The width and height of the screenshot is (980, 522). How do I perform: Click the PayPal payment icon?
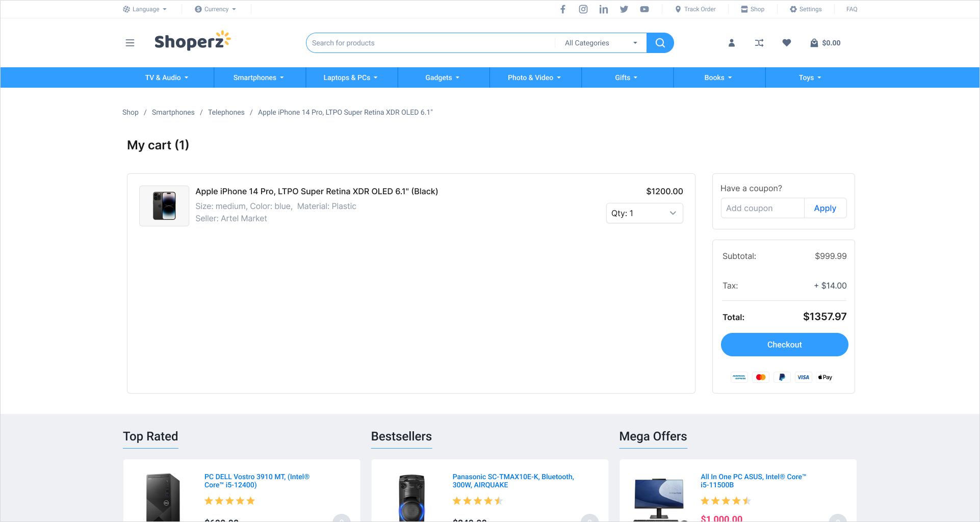point(782,377)
